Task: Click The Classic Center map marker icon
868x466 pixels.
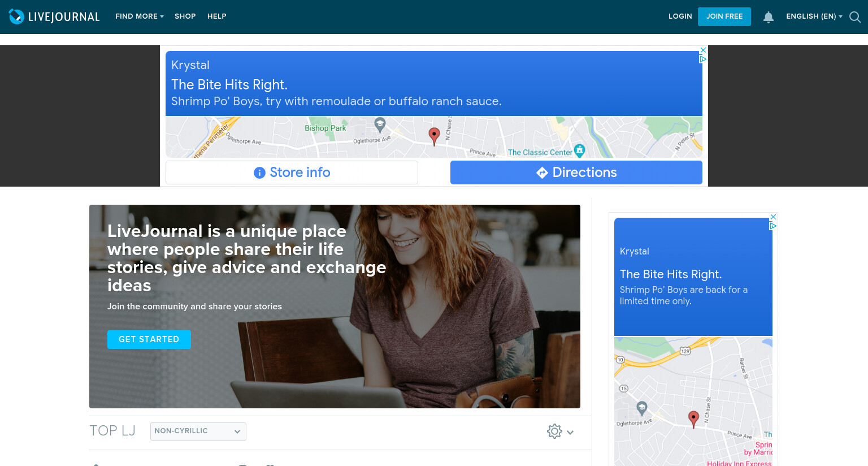Action: point(579,150)
